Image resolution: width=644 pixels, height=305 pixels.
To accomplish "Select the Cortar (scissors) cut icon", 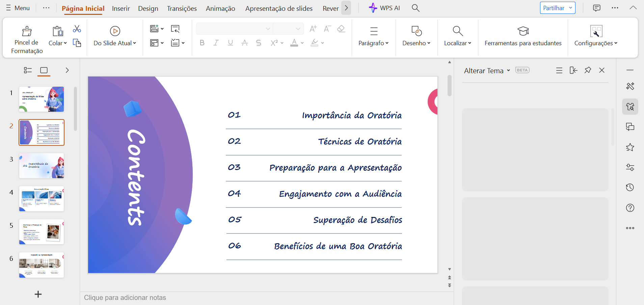I will pyautogui.click(x=77, y=29).
